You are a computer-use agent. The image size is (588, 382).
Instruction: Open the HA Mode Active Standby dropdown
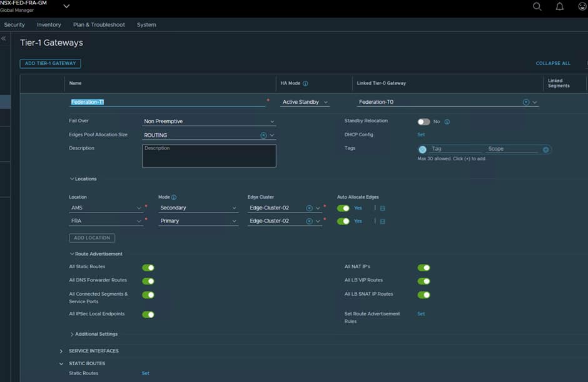point(305,102)
